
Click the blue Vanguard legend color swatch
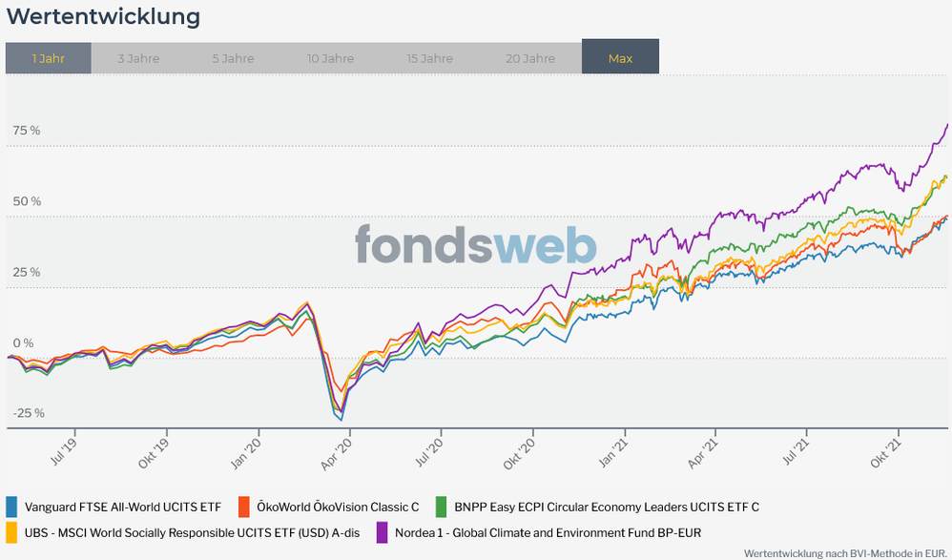point(12,507)
